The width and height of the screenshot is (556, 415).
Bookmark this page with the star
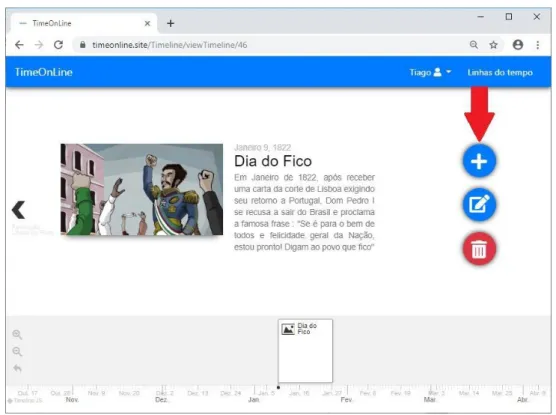493,45
